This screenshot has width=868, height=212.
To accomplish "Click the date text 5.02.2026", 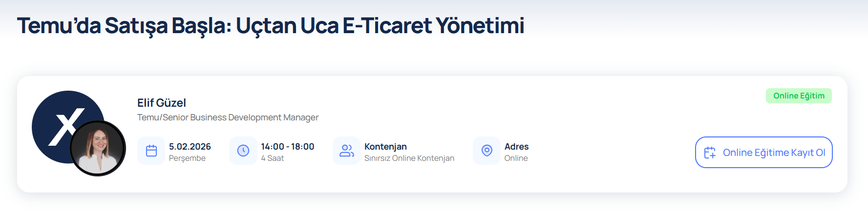I will click(190, 147).
